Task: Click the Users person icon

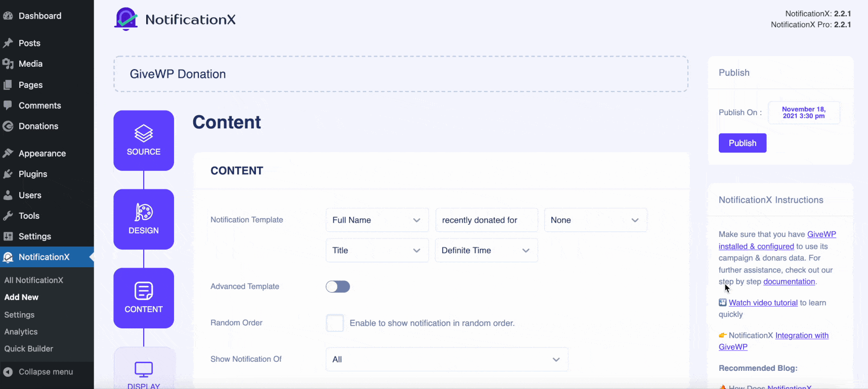Action: point(8,195)
